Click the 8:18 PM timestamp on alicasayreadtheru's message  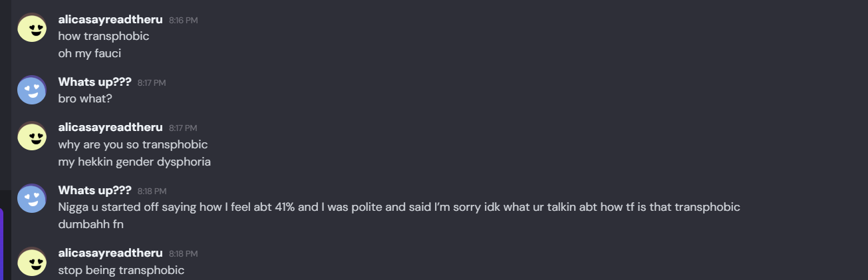point(183,254)
